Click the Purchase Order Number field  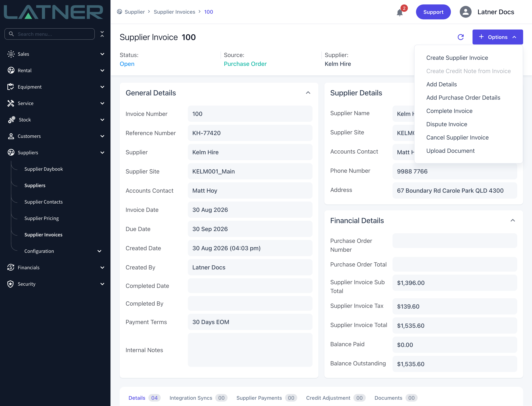(x=455, y=241)
